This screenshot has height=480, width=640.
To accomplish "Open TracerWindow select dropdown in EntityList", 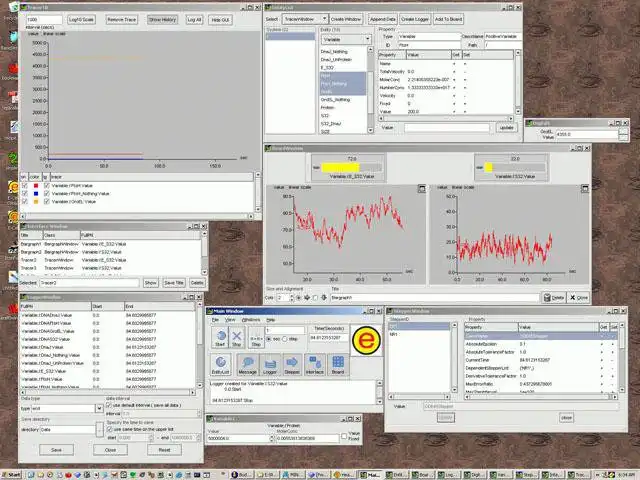I will (x=304, y=19).
